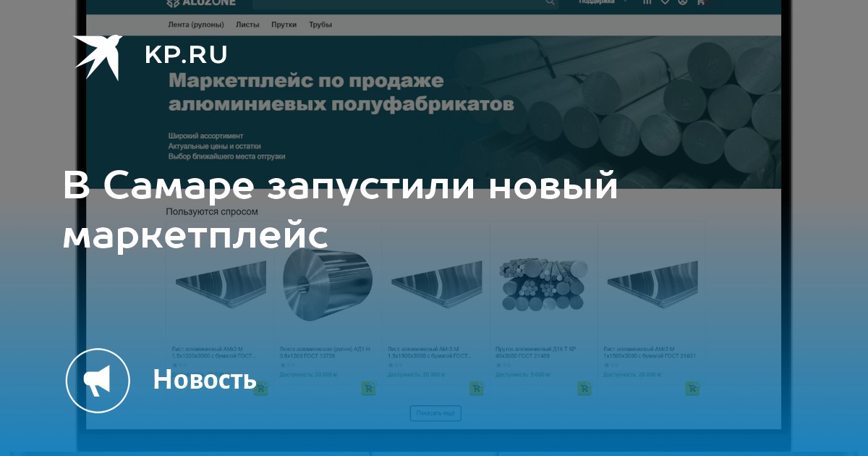868x456 pixels.
Task: Click the KP.RU text
Action: (x=186, y=54)
